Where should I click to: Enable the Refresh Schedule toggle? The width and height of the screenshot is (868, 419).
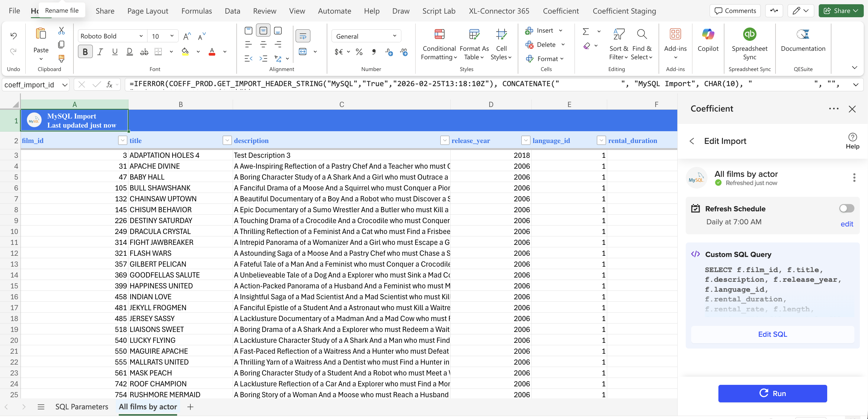point(846,208)
